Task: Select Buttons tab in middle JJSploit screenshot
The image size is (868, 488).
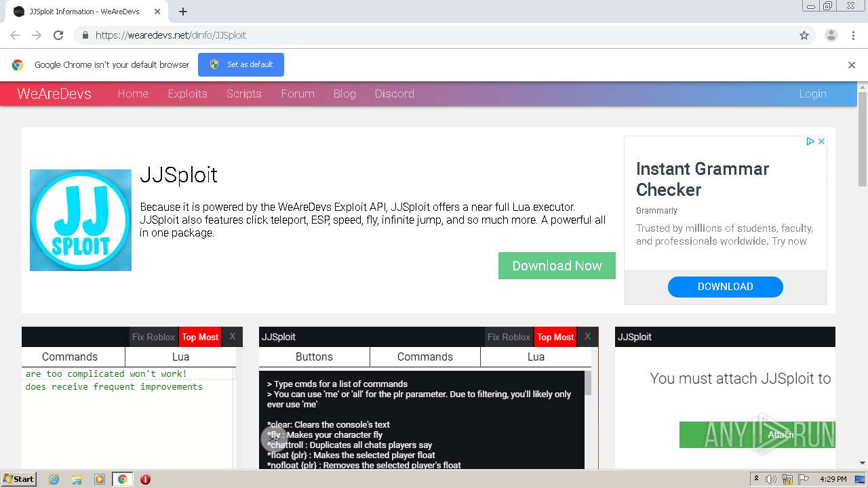Action: [314, 357]
